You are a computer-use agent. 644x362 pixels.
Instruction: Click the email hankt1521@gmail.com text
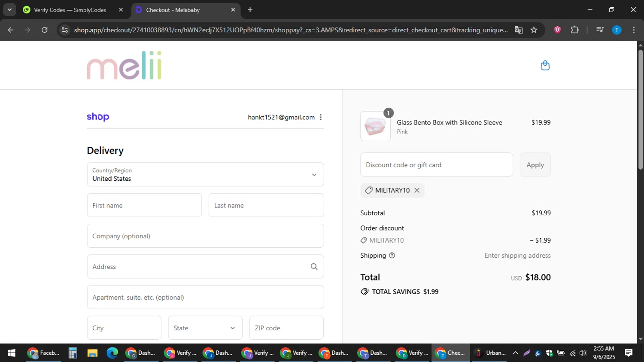281,117
